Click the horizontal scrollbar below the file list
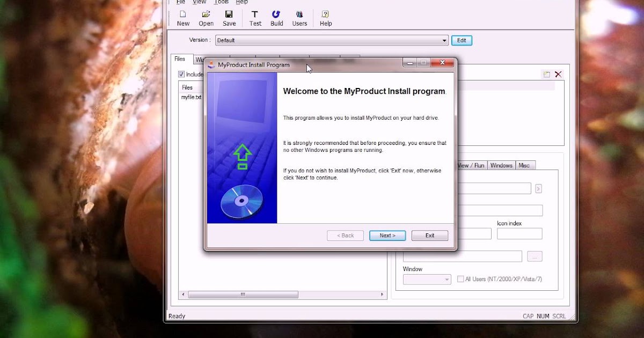Screen dimensions: 644x338 tap(243, 294)
